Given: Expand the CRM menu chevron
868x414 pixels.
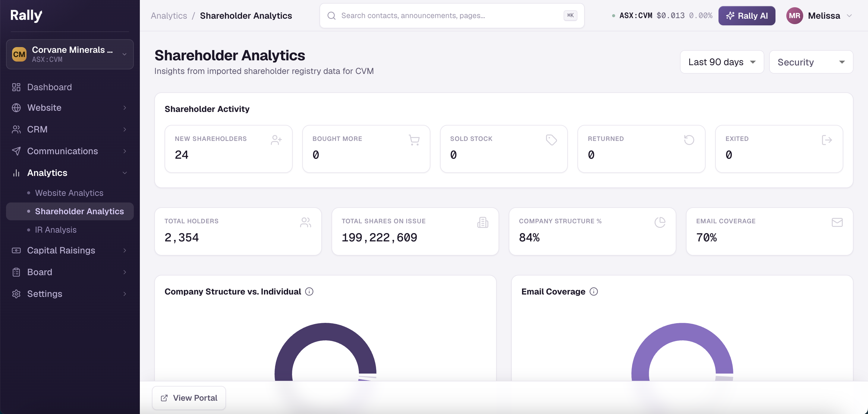Looking at the screenshot, I should (x=125, y=129).
